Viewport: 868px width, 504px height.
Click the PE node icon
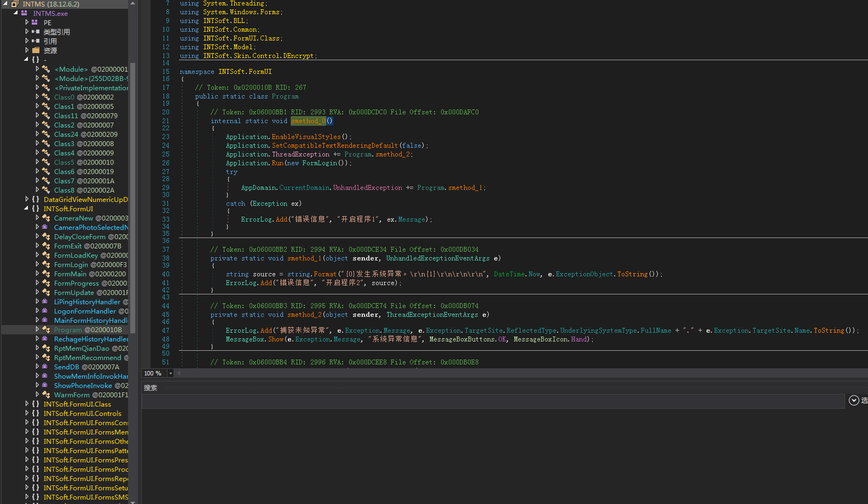tap(35, 22)
